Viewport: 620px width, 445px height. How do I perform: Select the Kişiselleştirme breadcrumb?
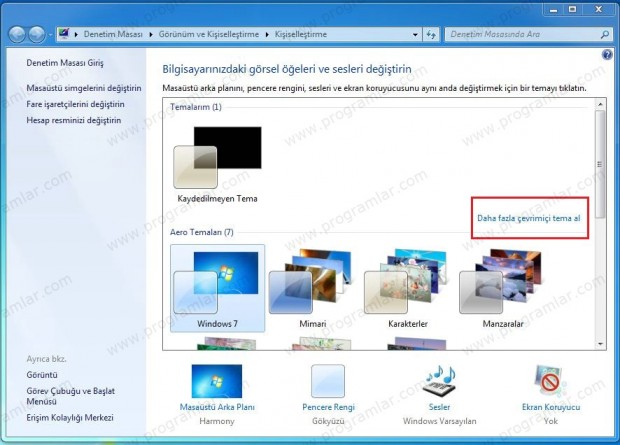(x=301, y=34)
